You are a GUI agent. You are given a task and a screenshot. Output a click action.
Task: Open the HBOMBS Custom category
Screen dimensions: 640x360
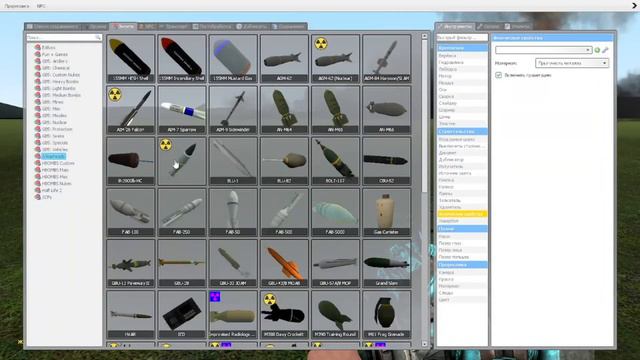[x=58, y=163]
